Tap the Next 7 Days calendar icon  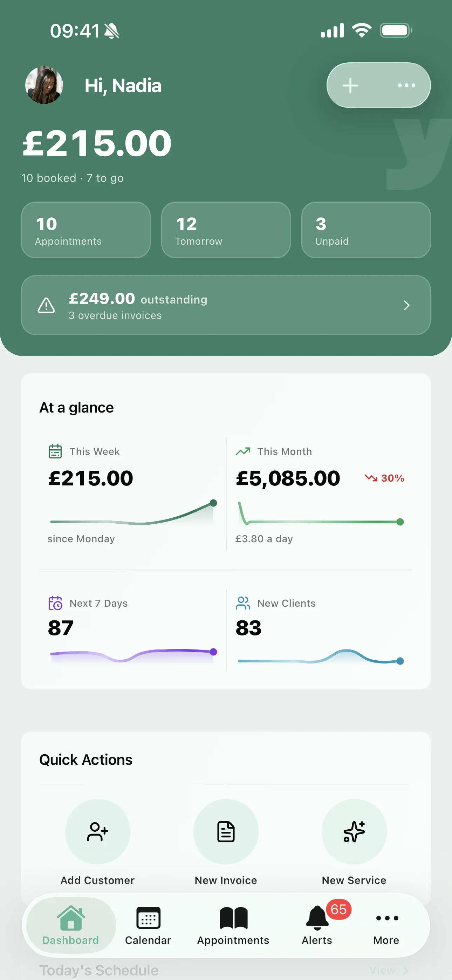[55, 603]
